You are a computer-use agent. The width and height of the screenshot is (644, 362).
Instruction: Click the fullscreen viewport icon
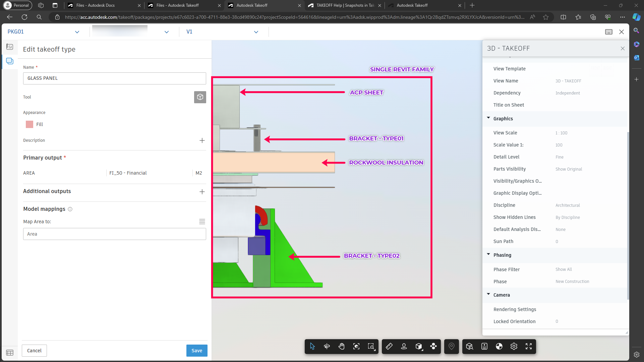[529, 347]
